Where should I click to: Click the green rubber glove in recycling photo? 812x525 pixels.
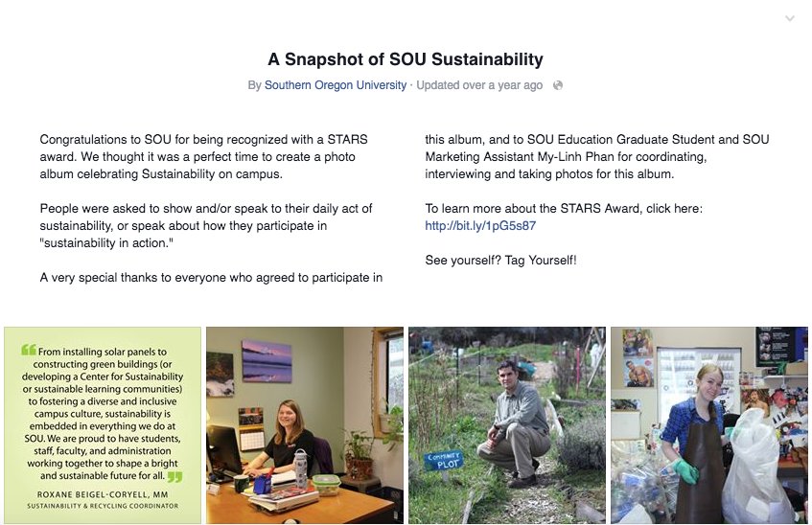(685, 470)
